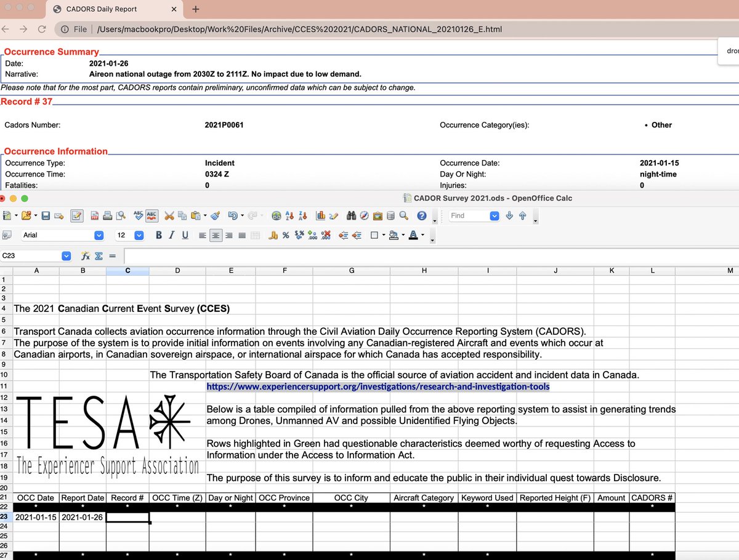Open a new browser tab
This screenshot has width=739, height=560.
[196, 9]
